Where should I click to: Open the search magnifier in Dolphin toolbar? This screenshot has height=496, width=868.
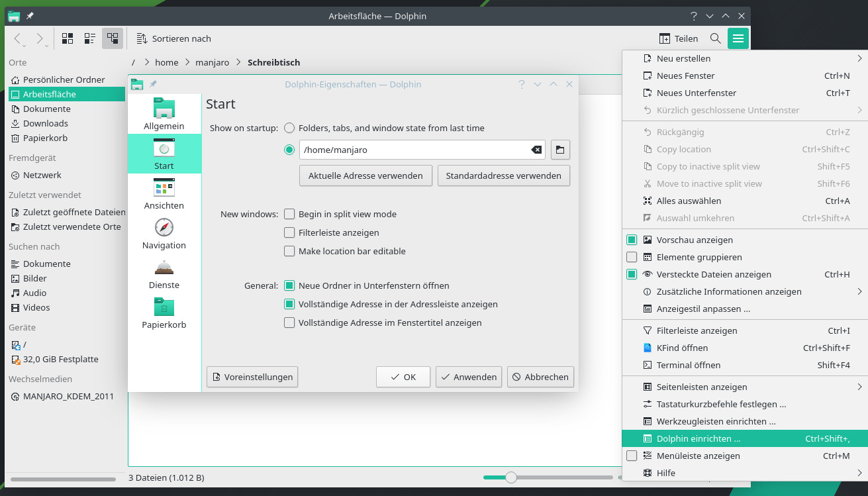(x=716, y=38)
